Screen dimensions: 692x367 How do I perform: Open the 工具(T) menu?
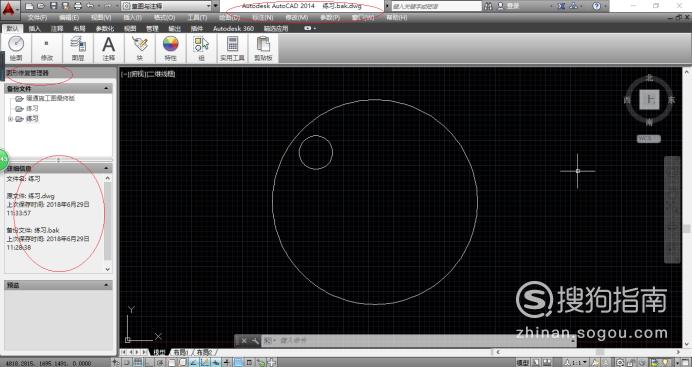[197, 18]
